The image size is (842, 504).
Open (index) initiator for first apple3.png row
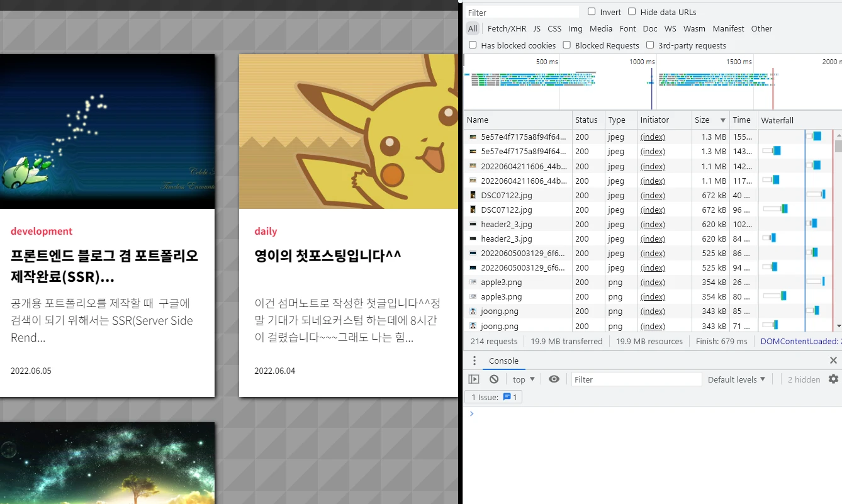pyautogui.click(x=653, y=282)
